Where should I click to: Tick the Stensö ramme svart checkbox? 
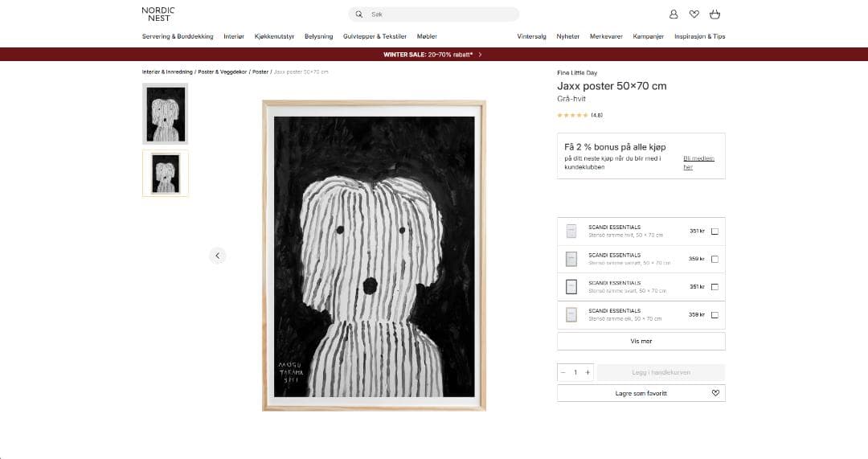pos(714,287)
